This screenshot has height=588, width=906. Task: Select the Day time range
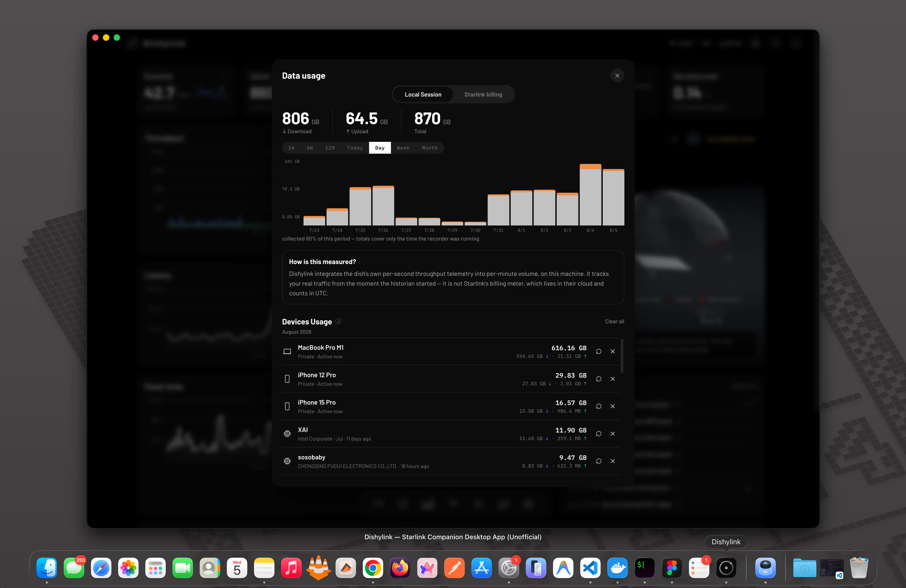(380, 148)
